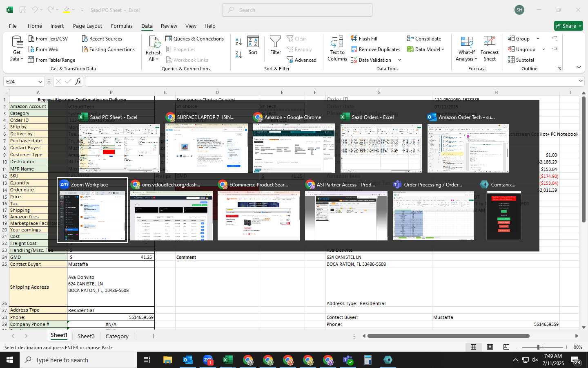Open File Explorer from taskbar
This screenshot has height=368, width=588.
click(168, 360)
